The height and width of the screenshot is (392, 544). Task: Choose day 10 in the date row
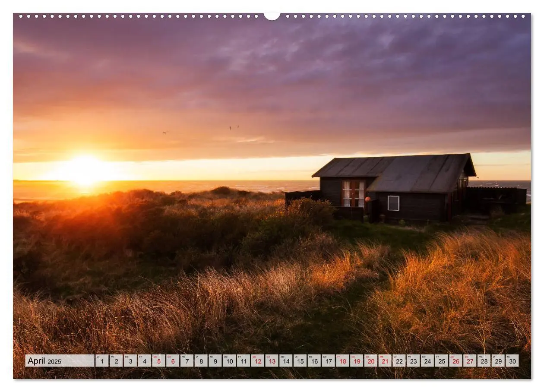[x=229, y=361]
